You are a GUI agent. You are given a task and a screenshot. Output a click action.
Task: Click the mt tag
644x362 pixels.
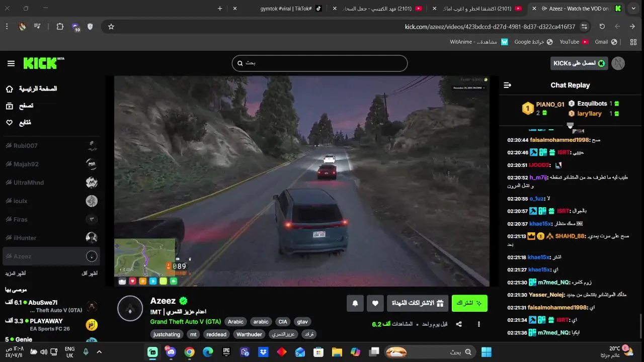pos(193,334)
